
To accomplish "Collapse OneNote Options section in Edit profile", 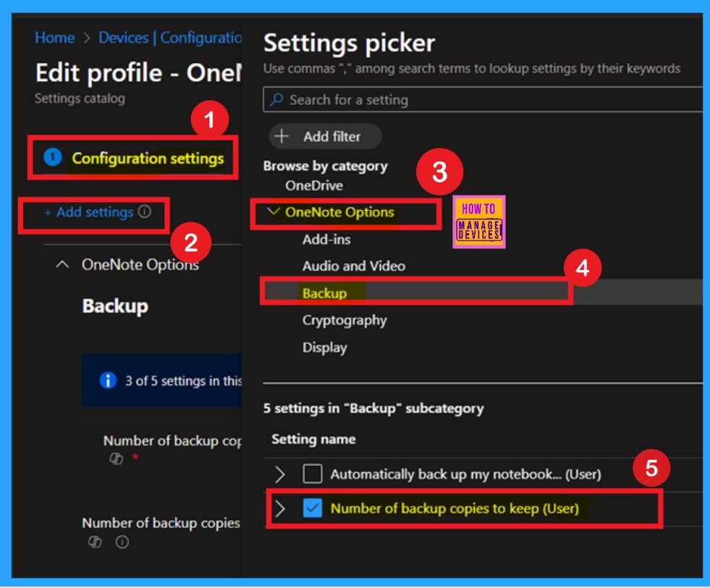I will tap(62, 264).
